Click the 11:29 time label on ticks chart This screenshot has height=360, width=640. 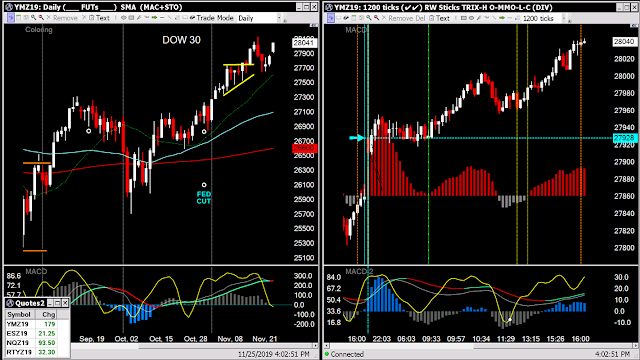coord(506,339)
